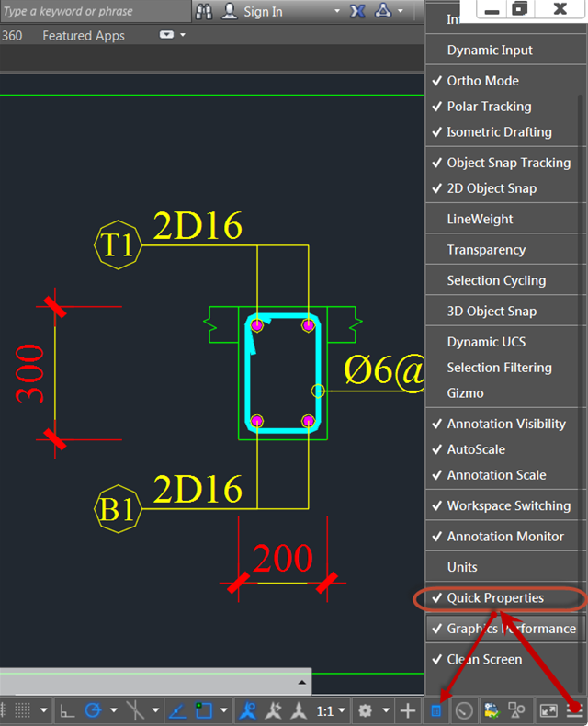The image size is (588, 726).
Task: Open Isometric Drafting plane dropdown arrow
Action: (x=156, y=710)
